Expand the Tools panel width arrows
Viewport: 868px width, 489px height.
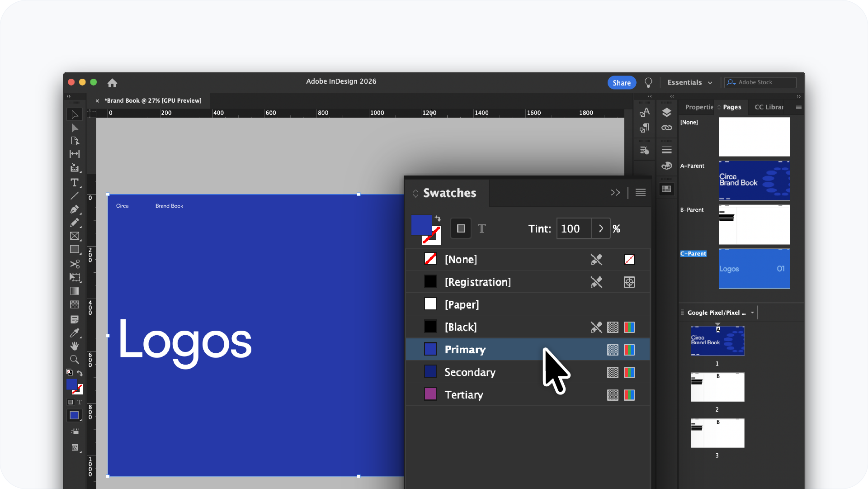click(x=69, y=96)
